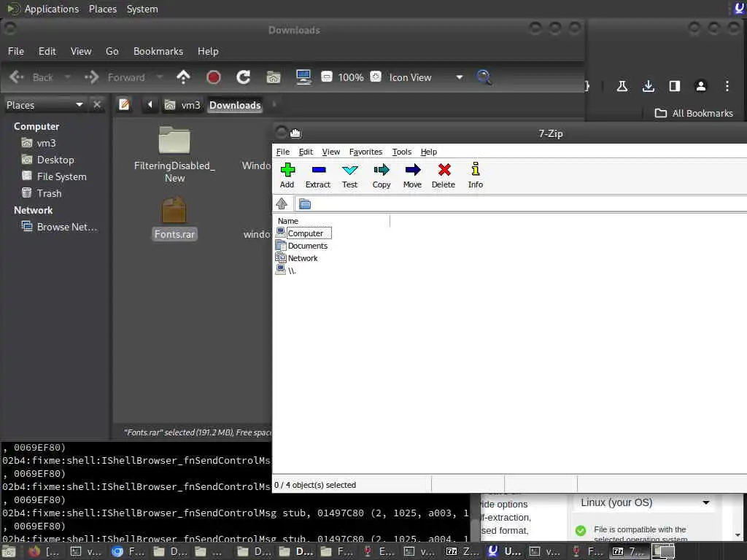Click Back in the Downloads file manager
This screenshot has width=747, height=560.
(31, 77)
